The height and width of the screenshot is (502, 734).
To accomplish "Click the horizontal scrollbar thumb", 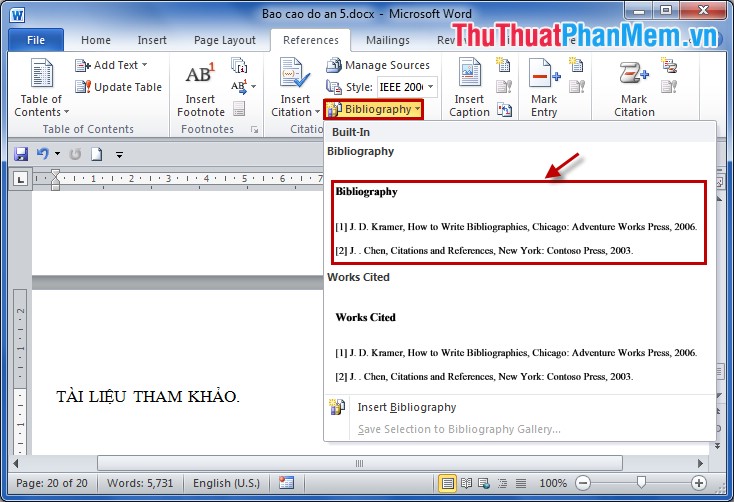I will coord(360,463).
